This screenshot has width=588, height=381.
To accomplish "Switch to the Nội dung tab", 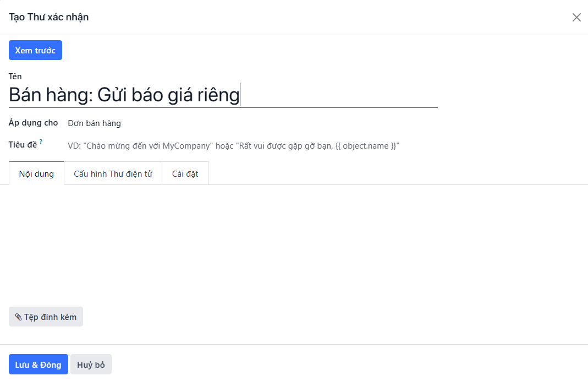I will click(36, 173).
